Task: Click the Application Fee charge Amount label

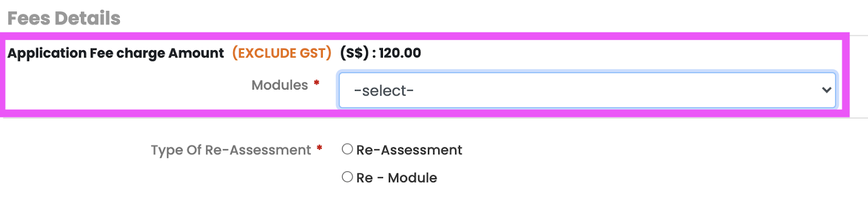Action: tap(116, 53)
